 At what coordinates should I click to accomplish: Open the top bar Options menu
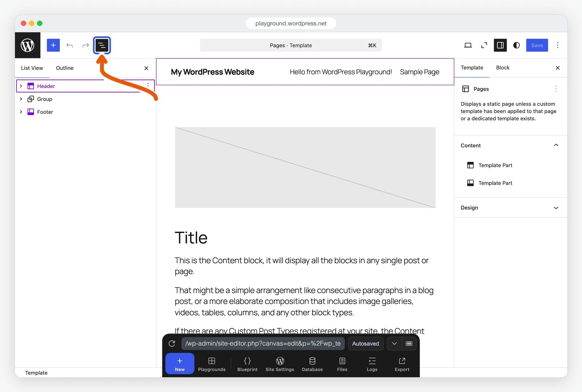click(x=558, y=45)
